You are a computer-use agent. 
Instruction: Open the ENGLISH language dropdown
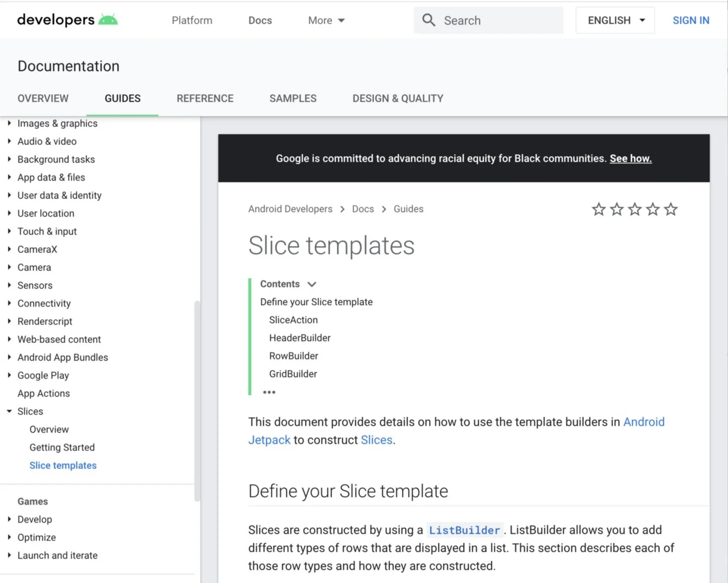(x=615, y=20)
